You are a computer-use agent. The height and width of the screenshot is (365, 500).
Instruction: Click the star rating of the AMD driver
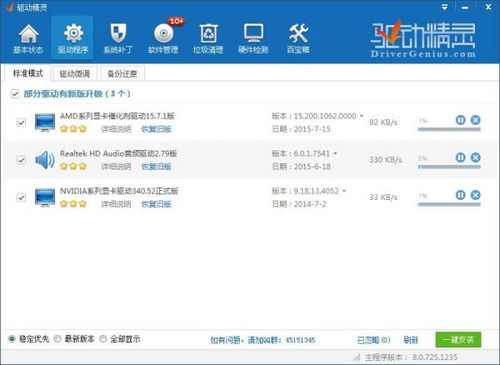click(x=73, y=129)
